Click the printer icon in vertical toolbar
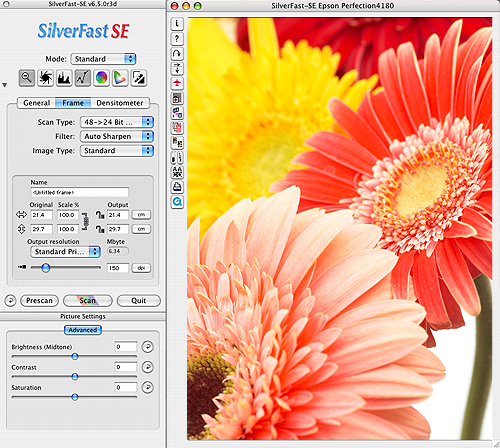 [177, 187]
